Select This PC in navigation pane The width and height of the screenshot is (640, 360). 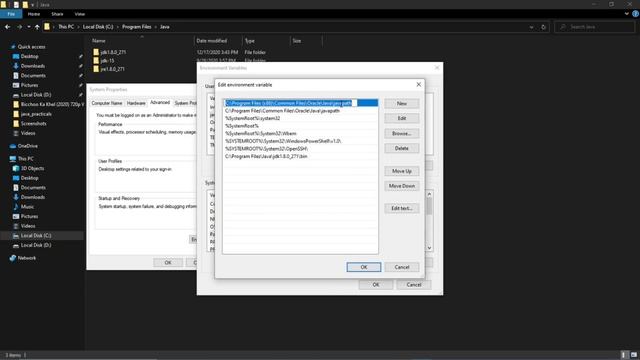(25, 158)
